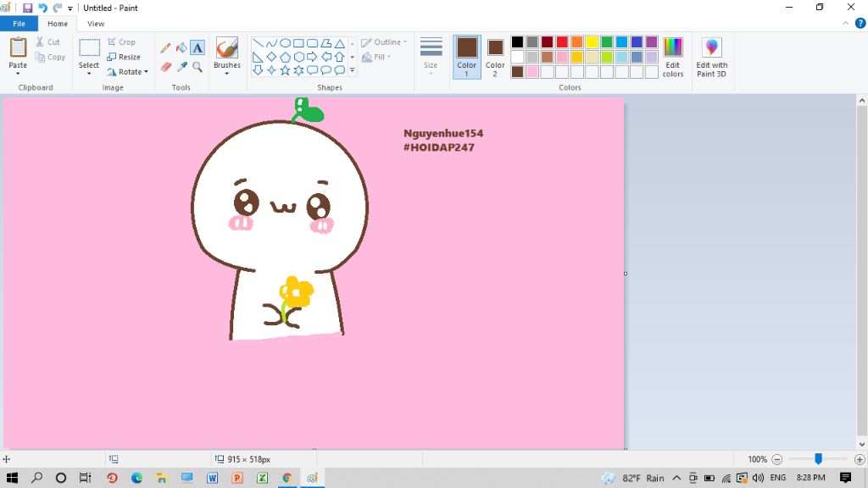This screenshot has width=868, height=488.
Task: Open Customize Quick Access Toolbar arrow
Action: 70,8
